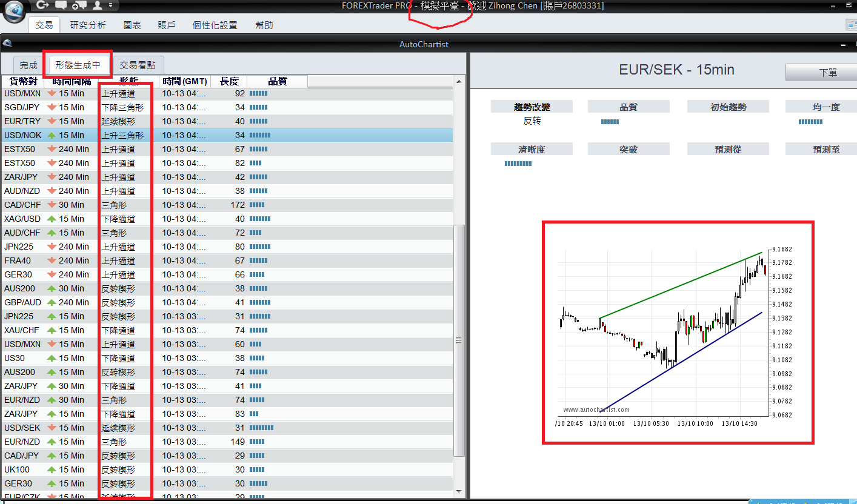Viewport: 857px width, 504px height.
Task: Open the 圖表 menu tab
Action: point(132,25)
